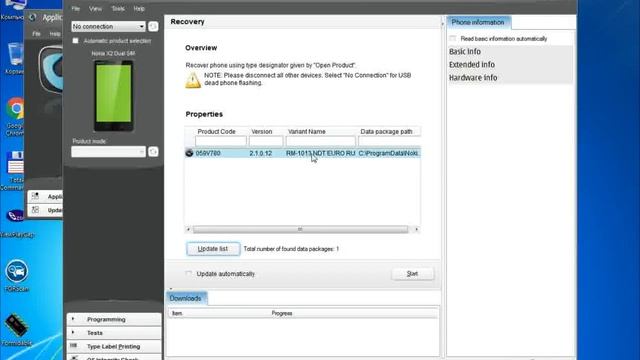The height and width of the screenshot is (360, 640).
Task: Click the Start button
Action: 412,273
